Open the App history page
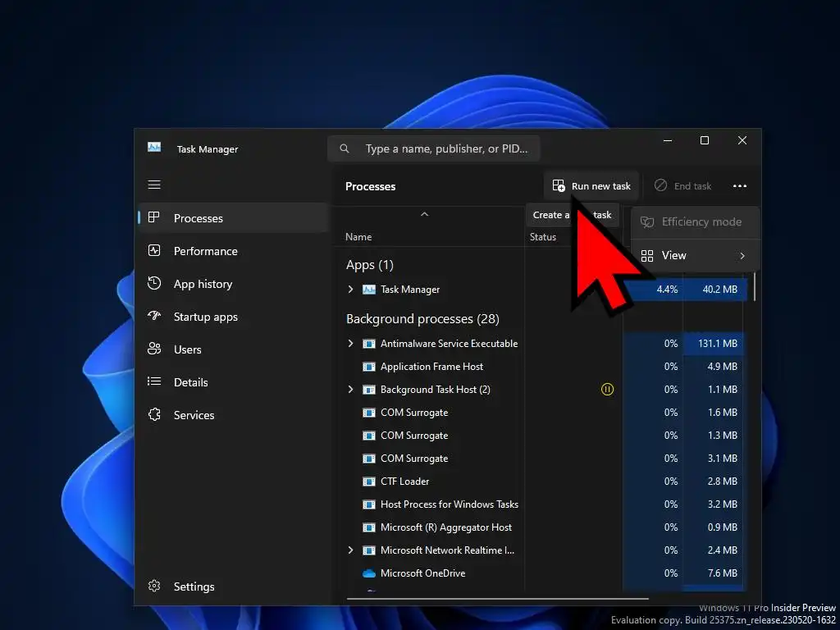 click(x=234, y=284)
